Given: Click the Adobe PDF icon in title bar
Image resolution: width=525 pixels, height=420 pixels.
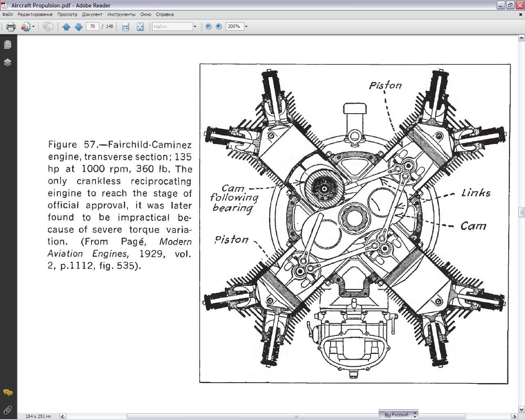Looking at the screenshot, I should click(x=5, y=5).
